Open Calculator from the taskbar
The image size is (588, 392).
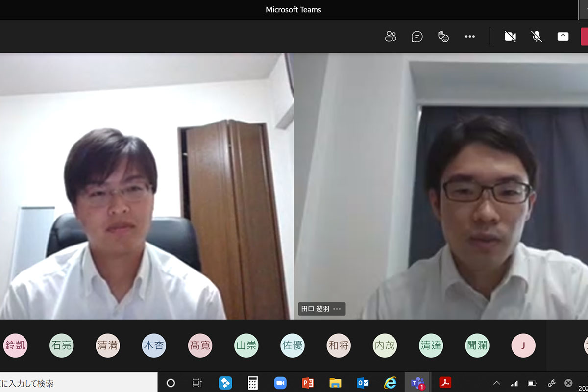[253, 383]
